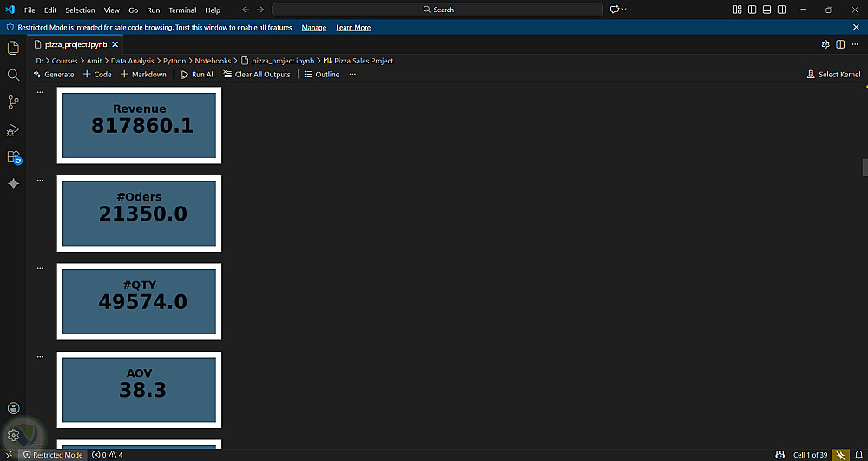868x461 pixels.
Task: Open the Extensions view
Action: coord(13,157)
